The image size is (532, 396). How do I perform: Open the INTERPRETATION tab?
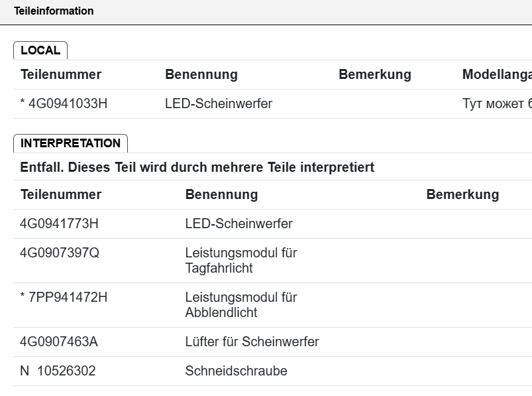tap(70, 143)
